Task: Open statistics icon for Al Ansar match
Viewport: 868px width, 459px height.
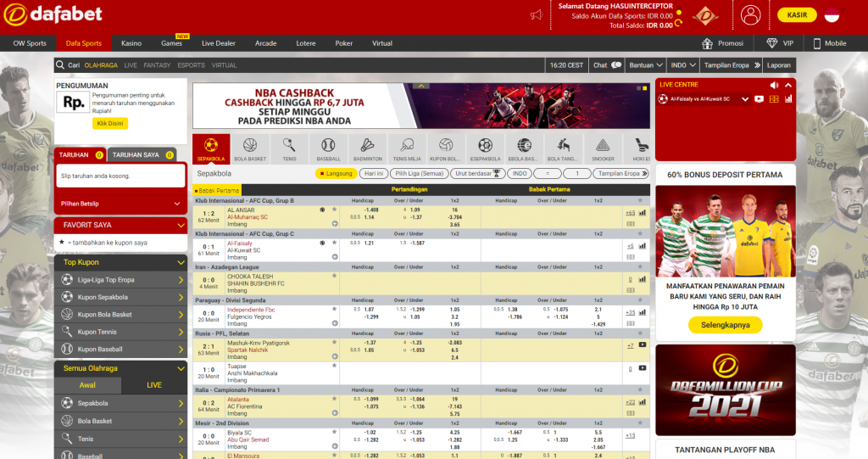Action: pyautogui.click(x=643, y=213)
